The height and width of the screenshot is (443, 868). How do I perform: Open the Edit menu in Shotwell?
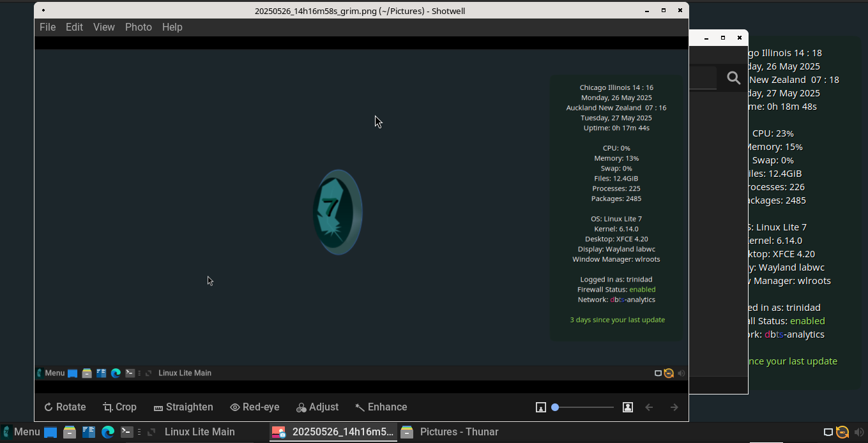click(74, 27)
